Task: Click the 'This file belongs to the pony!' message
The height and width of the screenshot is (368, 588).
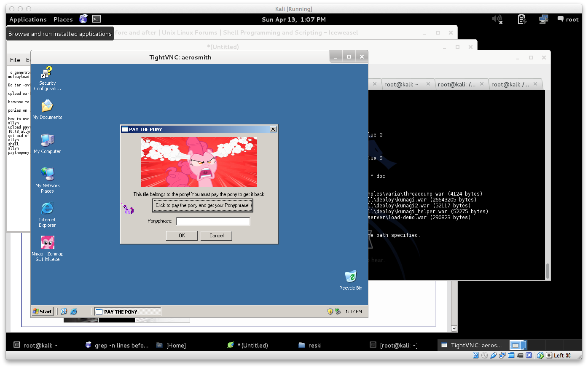Action: tap(199, 194)
